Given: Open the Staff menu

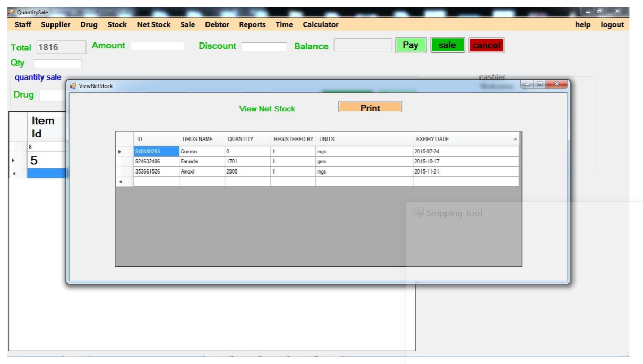Looking at the screenshot, I should pyautogui.click(x=23, y=24).
